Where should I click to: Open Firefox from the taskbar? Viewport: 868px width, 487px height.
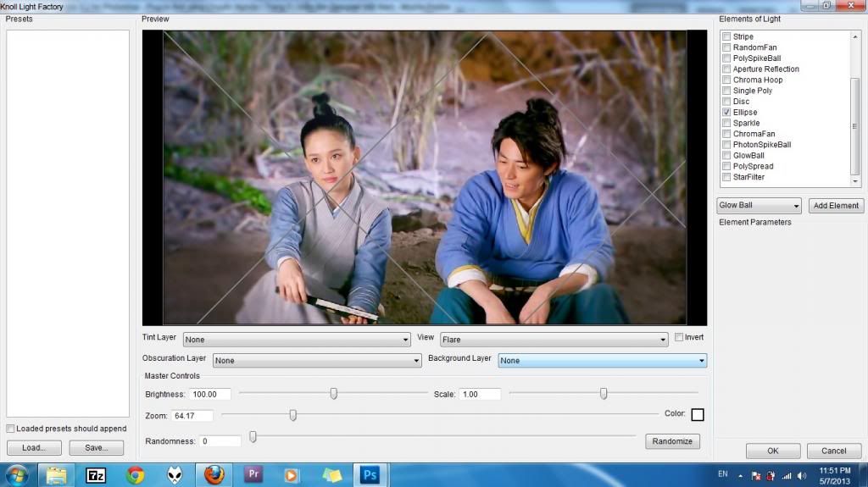pyautogui.click(x=214, y=475)
